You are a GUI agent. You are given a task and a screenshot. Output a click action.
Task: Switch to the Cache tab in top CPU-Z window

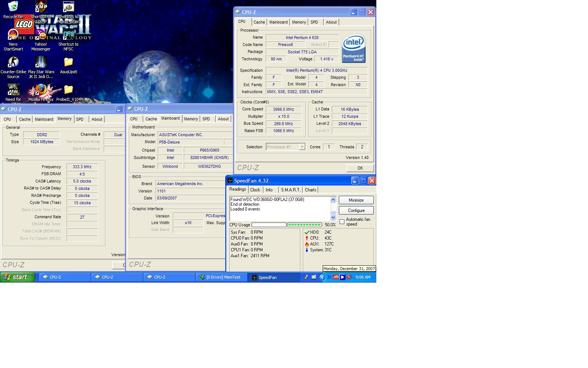(x=259, y=22)
